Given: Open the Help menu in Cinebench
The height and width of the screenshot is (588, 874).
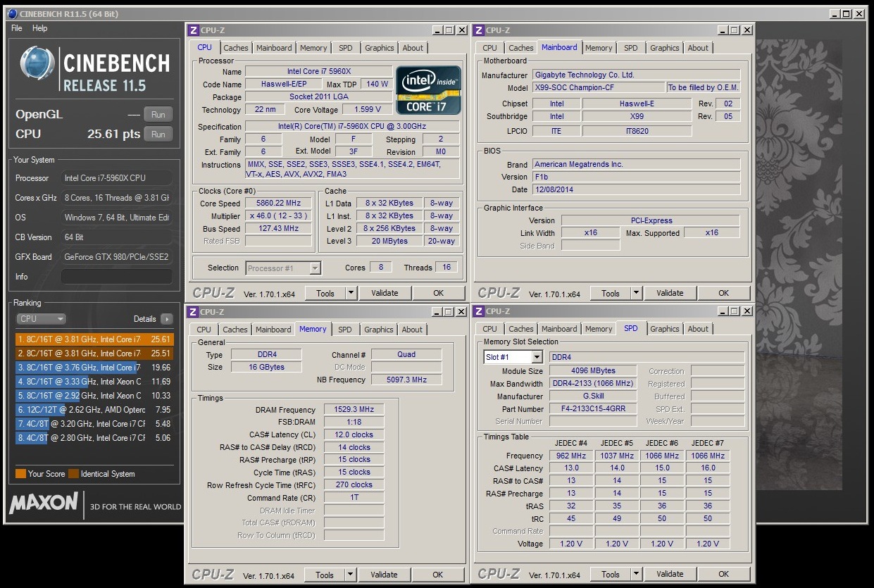Looking at the screenshot, I should click(x=40, y=28).
